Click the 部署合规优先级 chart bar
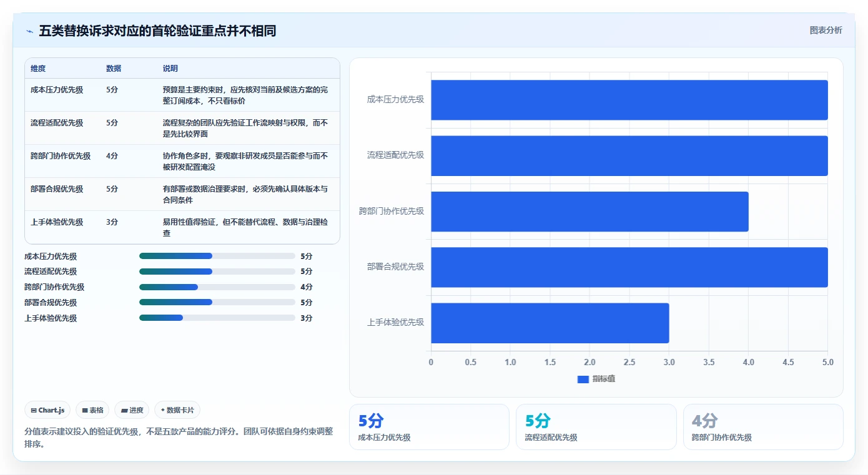This screenshot has width=868, height=475. (x=629, y=267)
